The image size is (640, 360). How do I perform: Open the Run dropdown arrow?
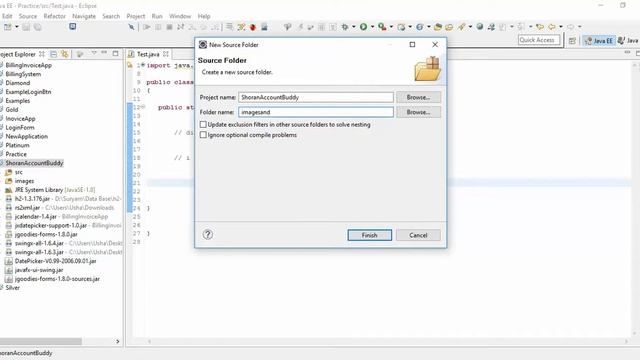pos(372,27)
